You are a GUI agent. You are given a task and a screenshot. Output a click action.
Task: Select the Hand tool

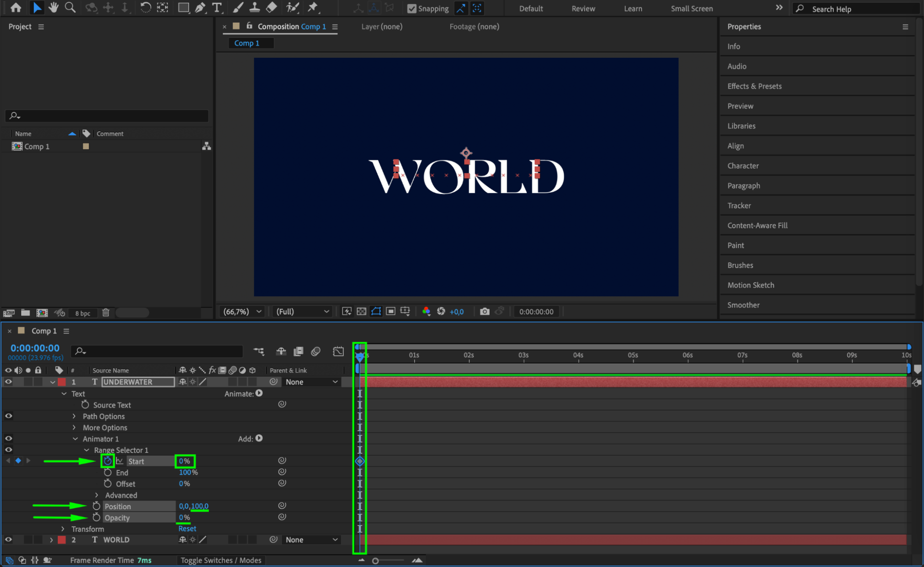[x=54, y=7]
